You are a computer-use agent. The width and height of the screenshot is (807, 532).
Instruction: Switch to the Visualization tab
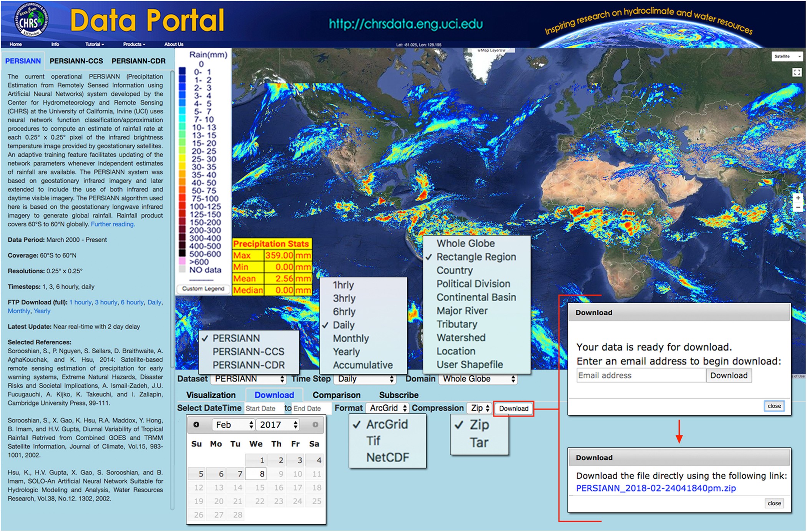pos(211,395)
